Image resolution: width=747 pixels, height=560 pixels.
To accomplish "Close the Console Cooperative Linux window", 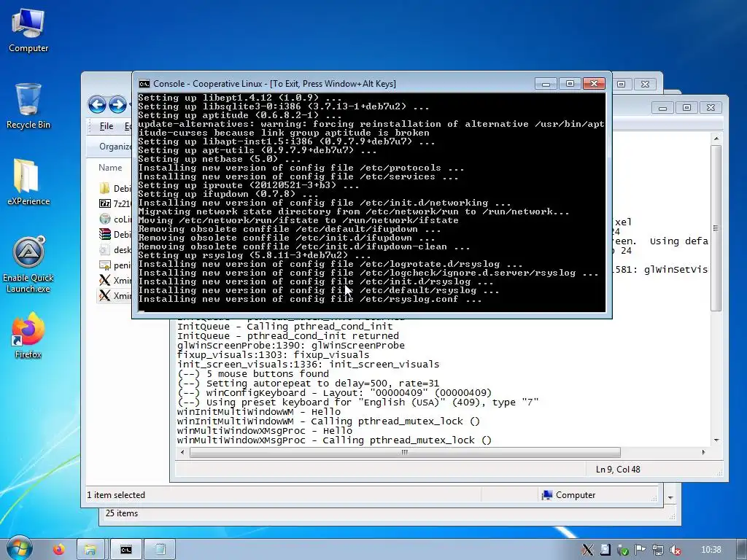I will point(594,84).
